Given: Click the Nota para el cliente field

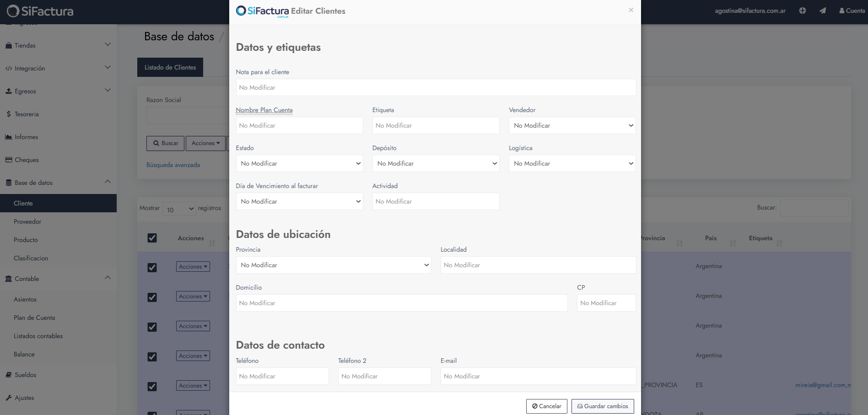Looking at the screenshot, I should point(436,87).
